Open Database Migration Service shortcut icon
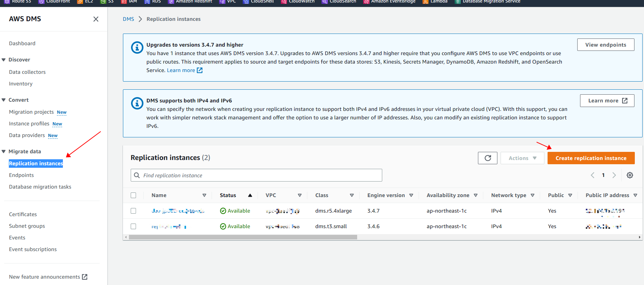 pos(458,1)
